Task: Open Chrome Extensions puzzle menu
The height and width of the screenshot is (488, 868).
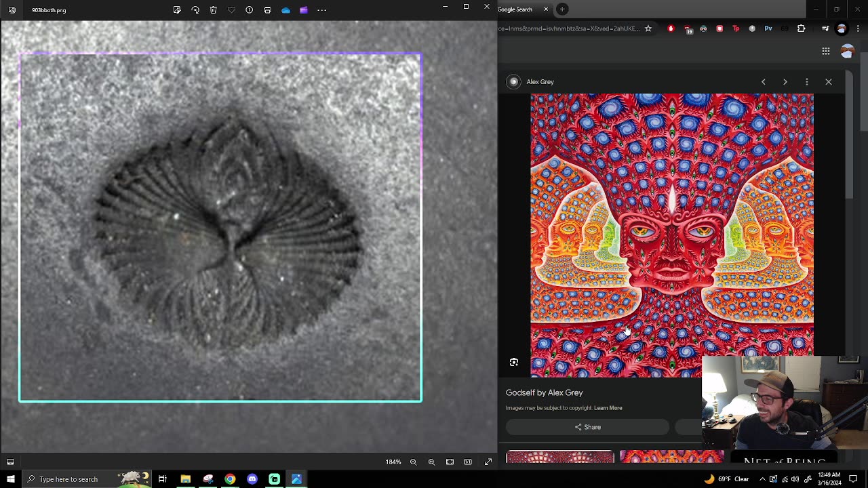Action: (x=801, y=28)
